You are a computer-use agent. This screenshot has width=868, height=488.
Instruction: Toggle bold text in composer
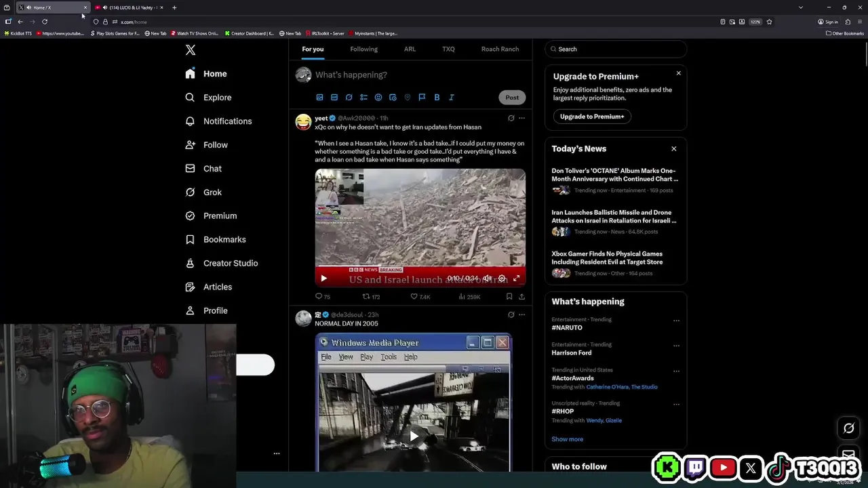tap(437, 98)
